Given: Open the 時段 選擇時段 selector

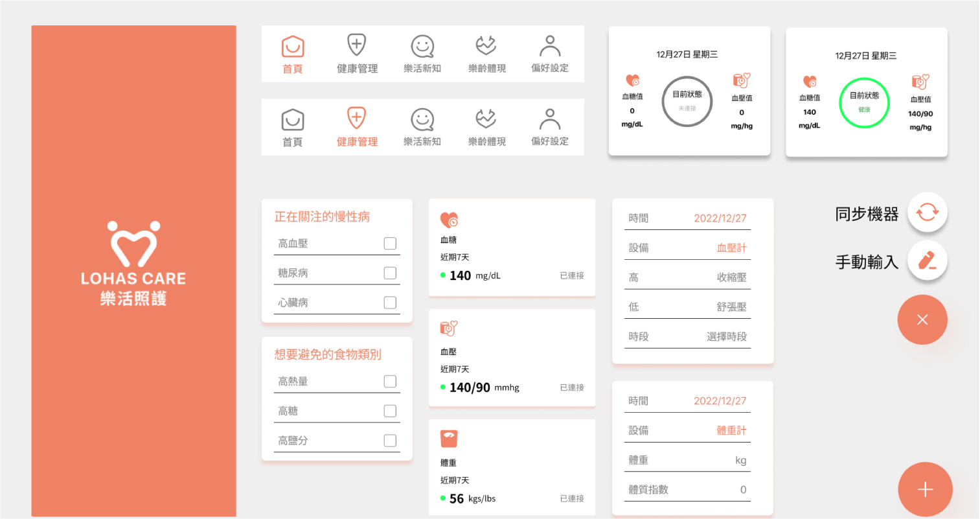Looking at the screenshot, I should (687, 337).
